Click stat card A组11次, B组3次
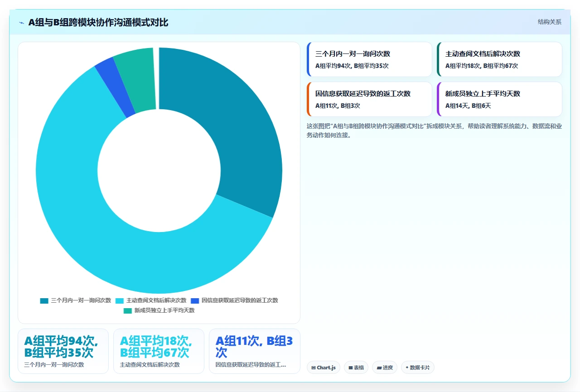The height and width of the screenshot is (392, 580). (255, 351)
